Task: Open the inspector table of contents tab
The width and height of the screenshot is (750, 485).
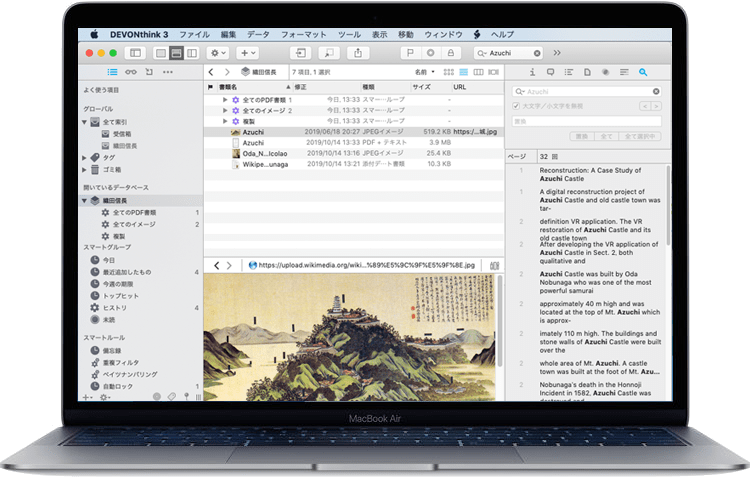Action: click(569, 72)
